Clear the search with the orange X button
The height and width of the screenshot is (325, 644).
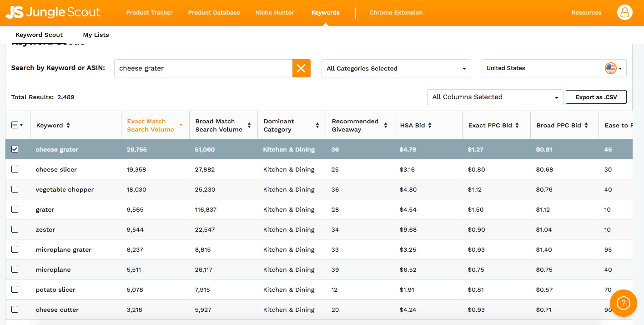click(301, 68)
